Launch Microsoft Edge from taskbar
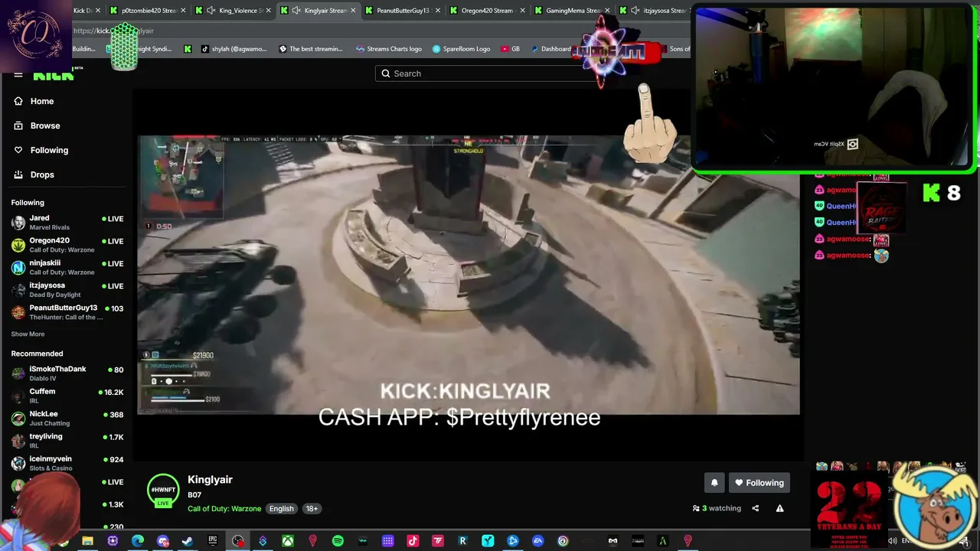 [138, 541]
